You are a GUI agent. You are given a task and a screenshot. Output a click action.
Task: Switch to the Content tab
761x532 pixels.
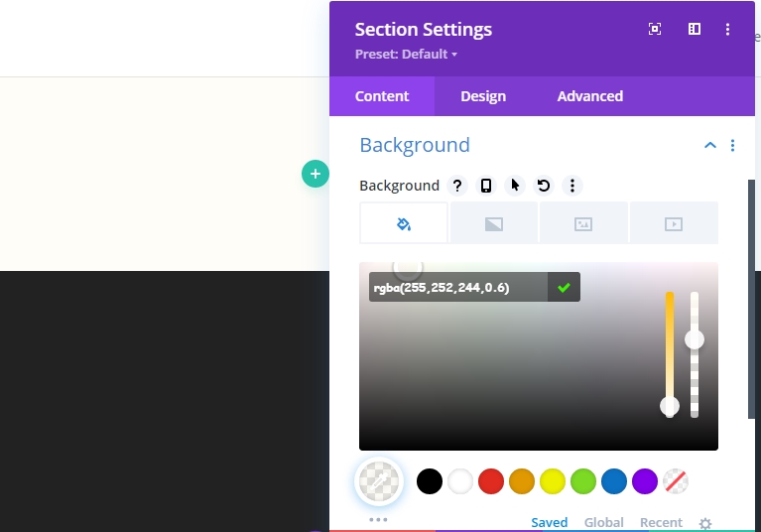(x=382, y=96)
